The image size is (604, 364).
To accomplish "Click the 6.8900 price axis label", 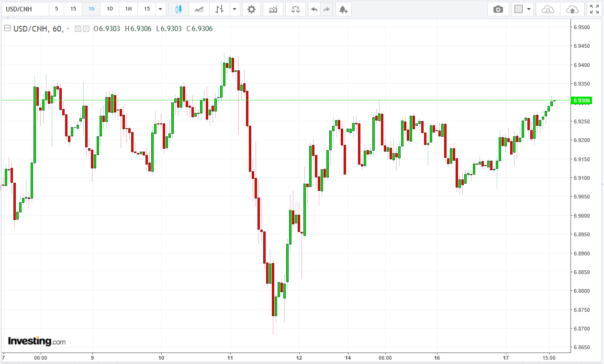I will (x=582, y=254).
